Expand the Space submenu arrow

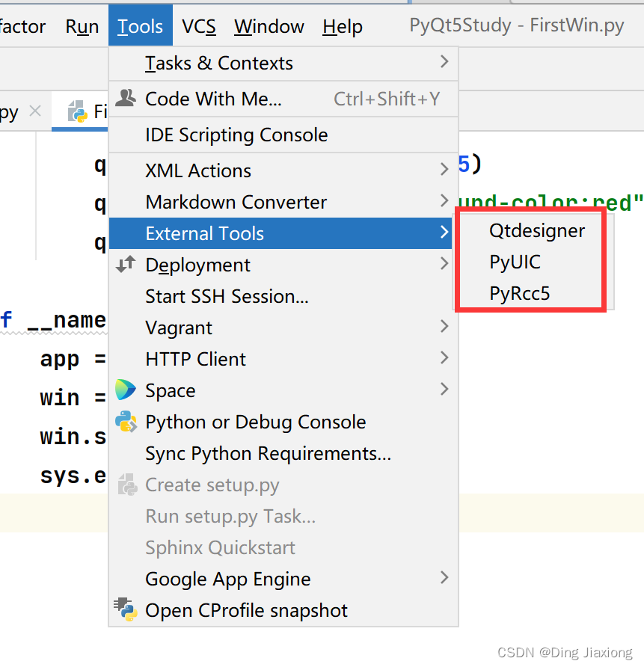pos(444,390)
